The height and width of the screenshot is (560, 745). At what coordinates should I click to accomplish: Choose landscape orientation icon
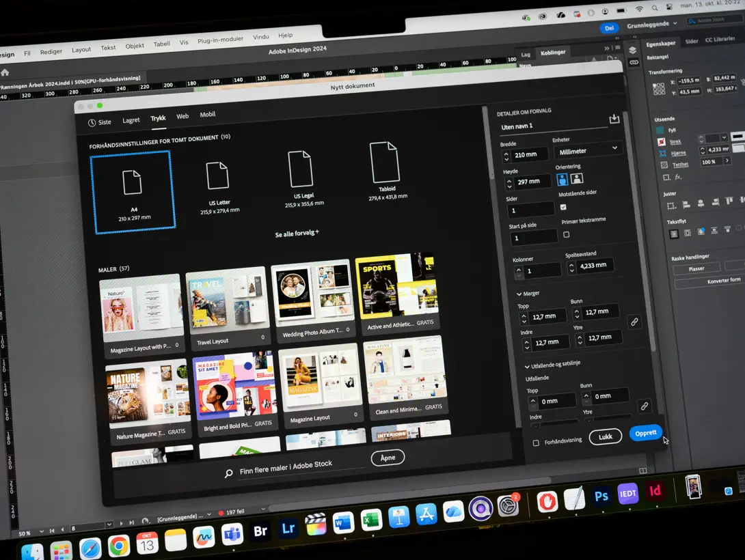[577, 178]
